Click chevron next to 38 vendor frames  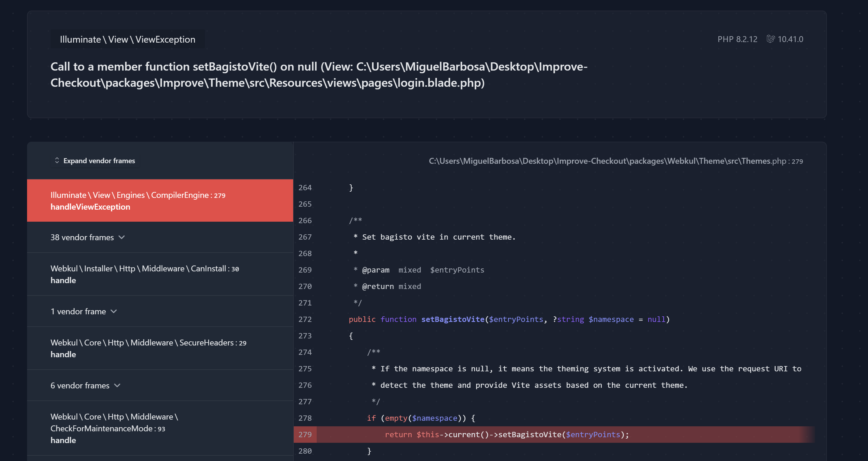click(x=122, y=237)
